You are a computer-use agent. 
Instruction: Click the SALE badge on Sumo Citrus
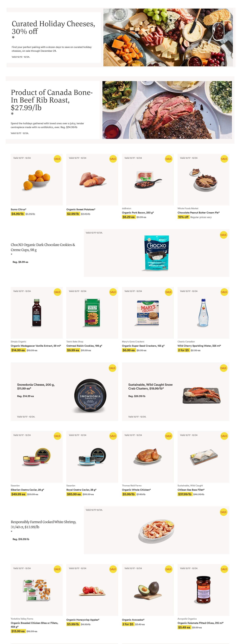pyautogui.click(x=57, y=159)
